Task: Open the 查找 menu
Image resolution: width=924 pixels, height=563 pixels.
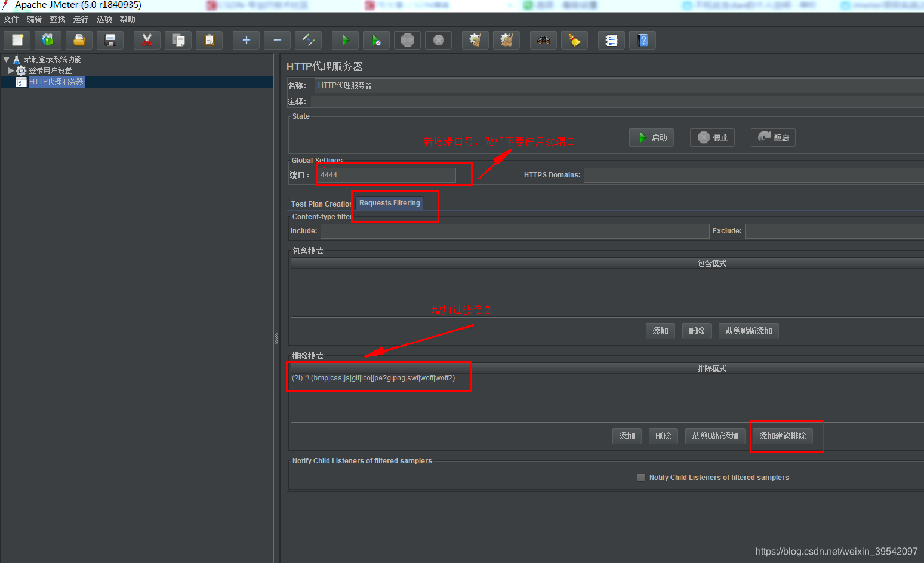Action: point(57,19)
